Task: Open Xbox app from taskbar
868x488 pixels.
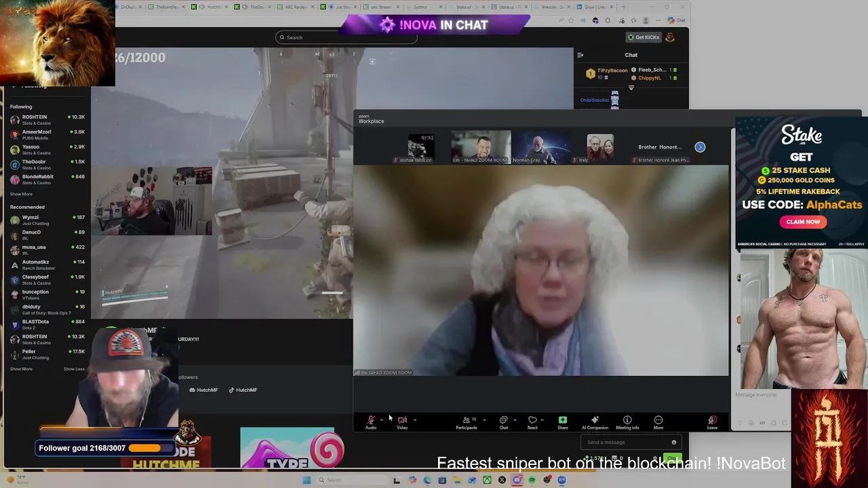Action: click(x=487, y=480)
